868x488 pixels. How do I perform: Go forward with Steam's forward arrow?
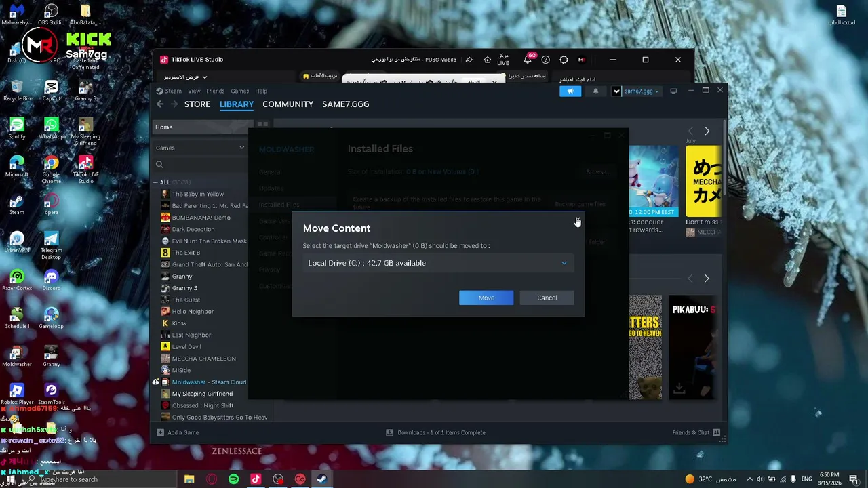tap(174, 104)
